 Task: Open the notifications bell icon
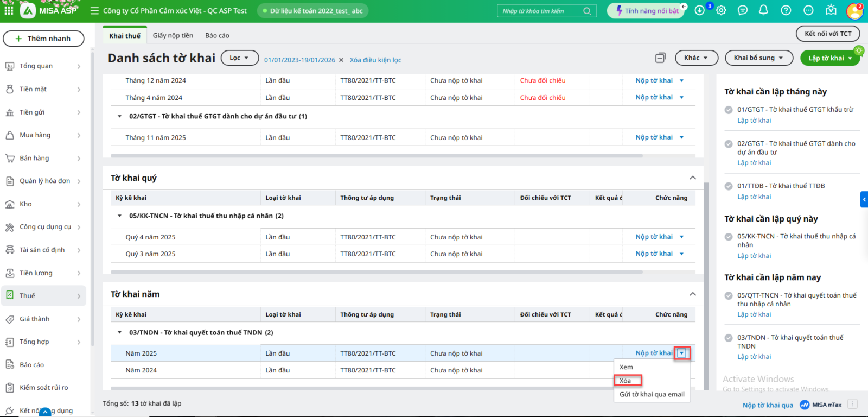pos(763,10)
